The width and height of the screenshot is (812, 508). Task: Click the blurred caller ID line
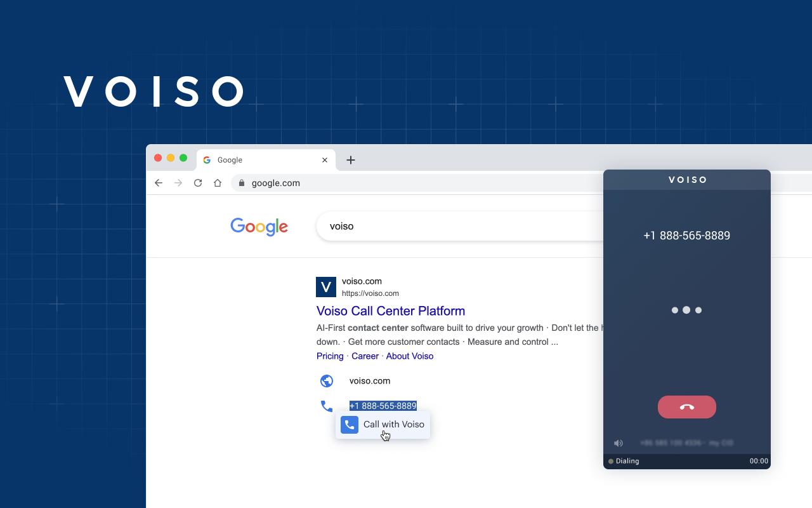[x=687, y=443]
